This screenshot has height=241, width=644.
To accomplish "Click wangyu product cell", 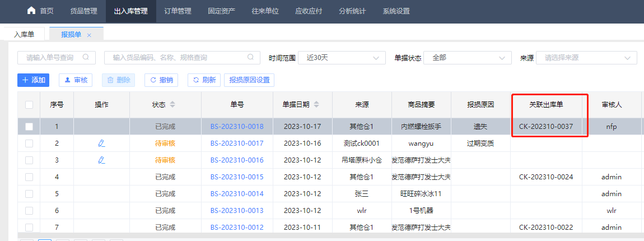I will point(421,143).
